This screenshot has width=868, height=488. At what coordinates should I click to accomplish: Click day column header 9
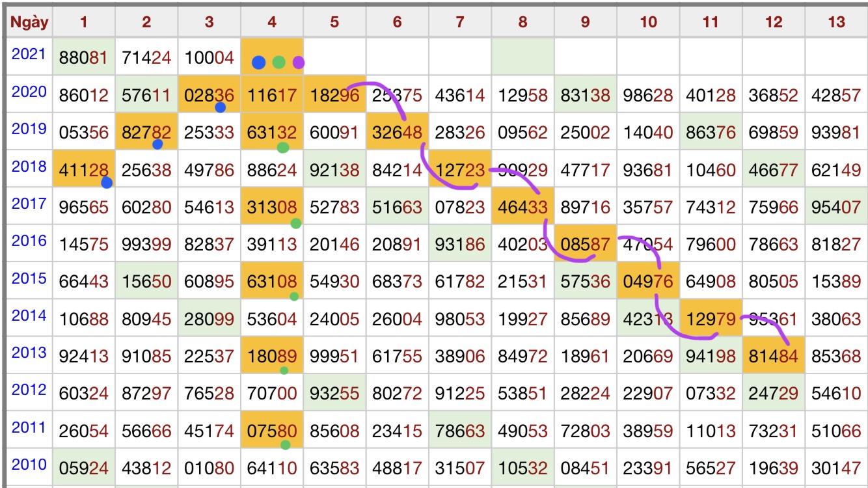tap(586, 22)
